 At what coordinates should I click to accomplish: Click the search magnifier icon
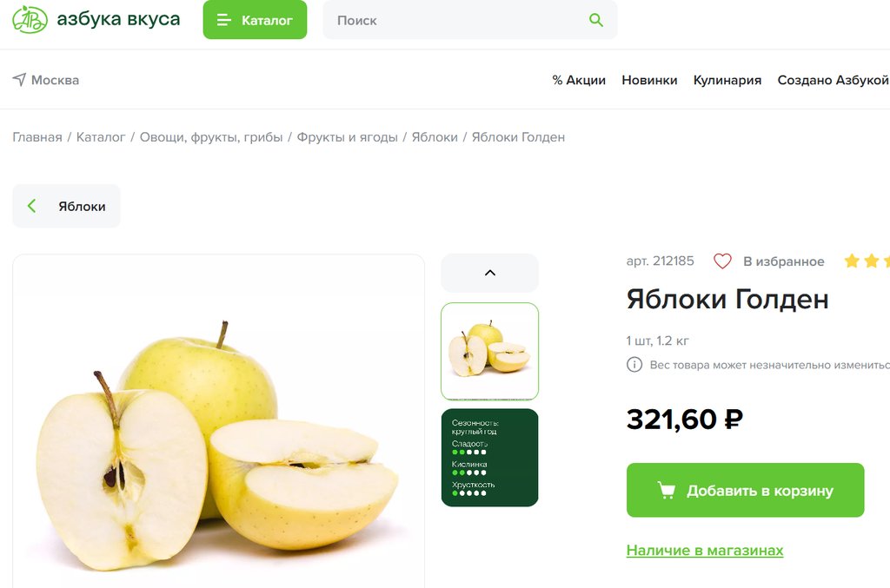(x=595, y=21)
